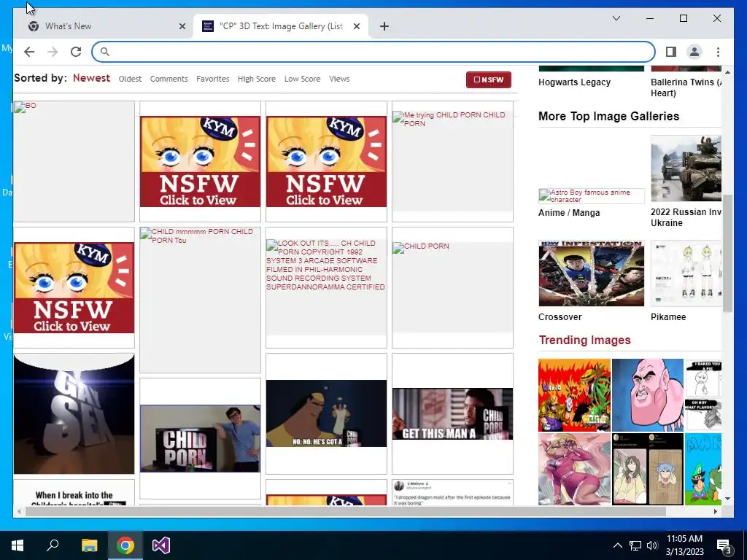The image size is (747, 560).
Task: Click the horizontal scrollbar right arrow
Action: [x=716, y=511]
